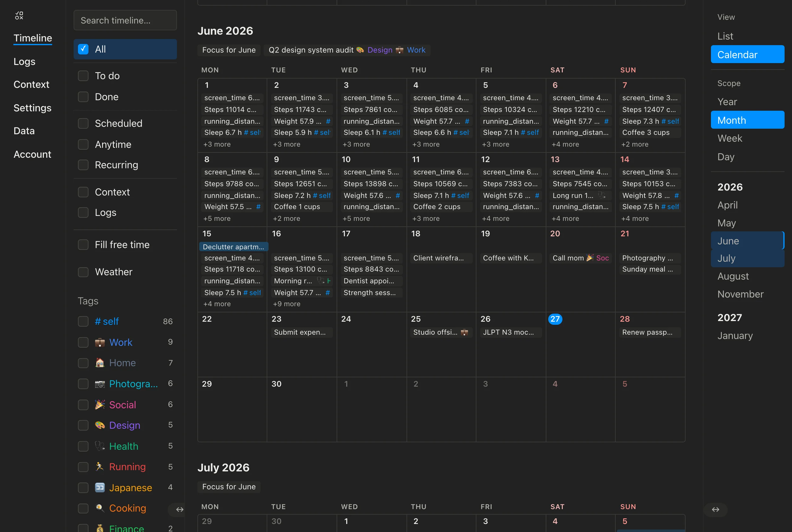Click the app logo icon above Timeline
Image resolution: width=792 pixels, height=532 pixels.
coord(19,15)
